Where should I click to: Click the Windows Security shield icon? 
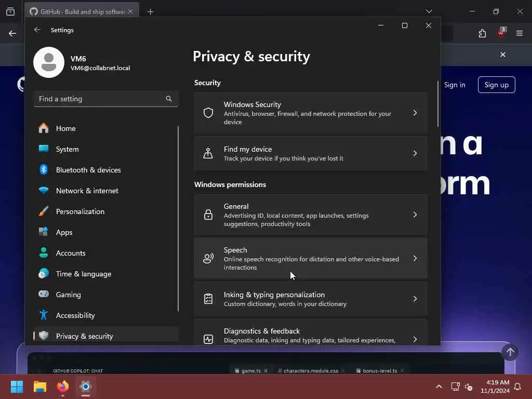(208, 113)
